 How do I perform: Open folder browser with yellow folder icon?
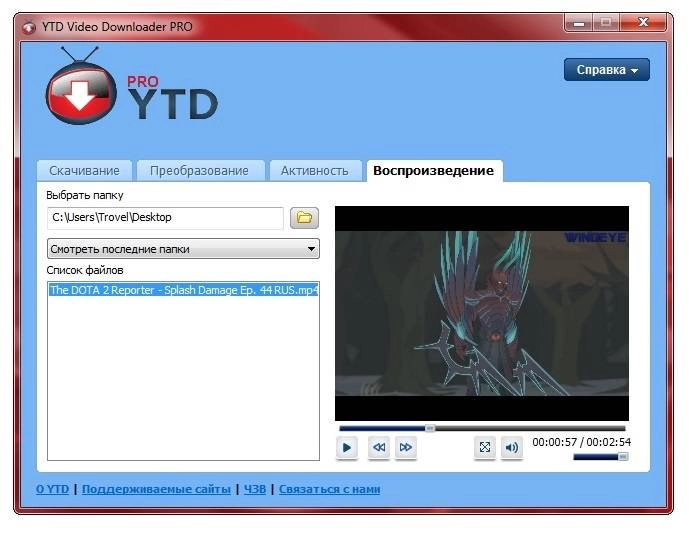pos(304,218)
